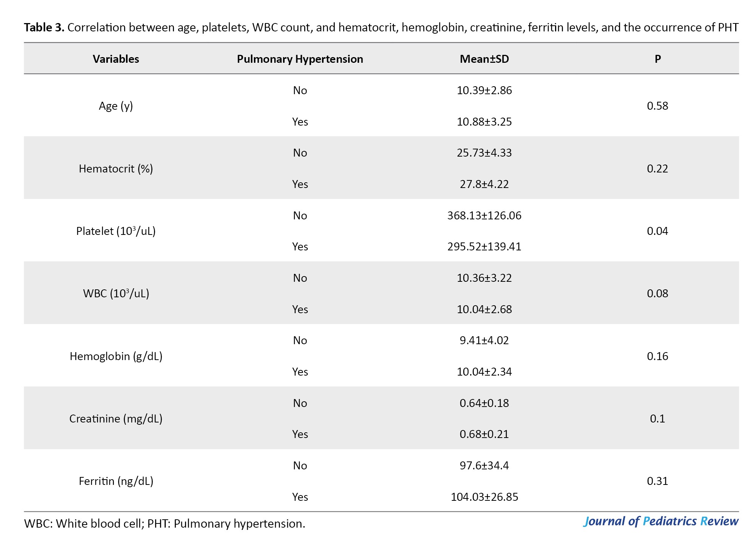756x542 pixels.
Task: Select the Variables column header
Action: click(x=116, y=59)
